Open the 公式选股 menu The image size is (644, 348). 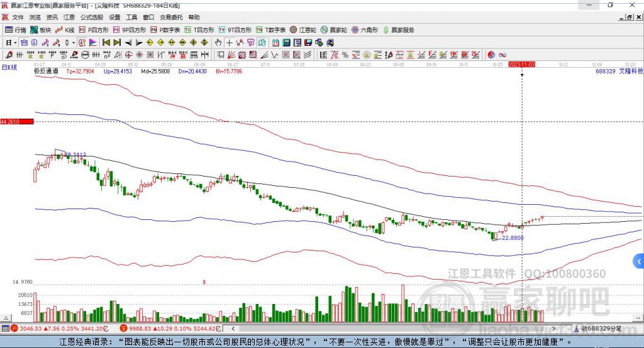(x=92, y=17)
